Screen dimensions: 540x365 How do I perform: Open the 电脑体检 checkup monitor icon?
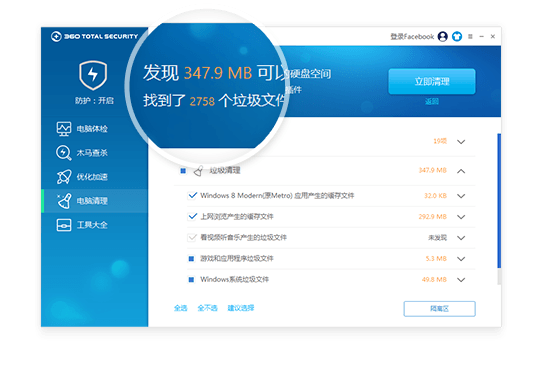[64, 129]
